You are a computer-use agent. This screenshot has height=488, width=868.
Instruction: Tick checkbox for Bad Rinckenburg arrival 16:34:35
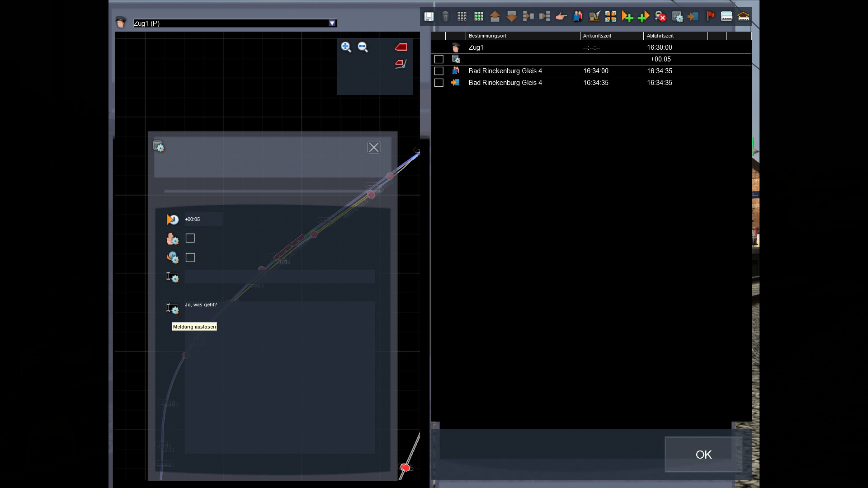pos(439,83)
